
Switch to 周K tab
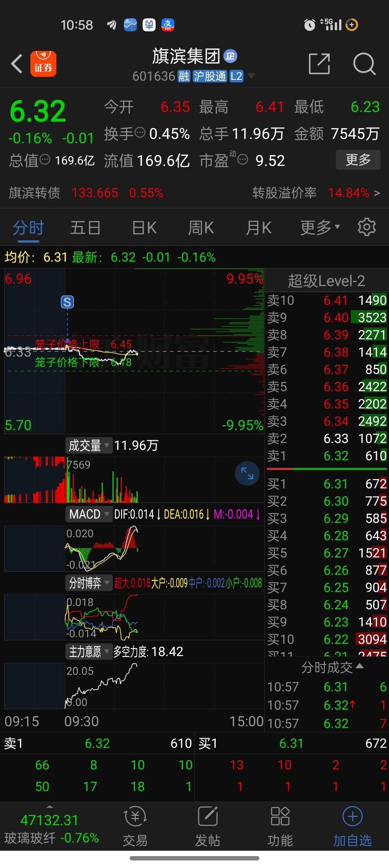pos(201,227)
